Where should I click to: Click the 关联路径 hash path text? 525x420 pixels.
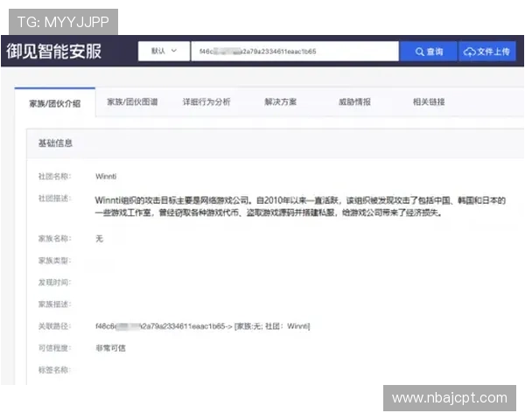pyautogui.click(x=202, y=325)
